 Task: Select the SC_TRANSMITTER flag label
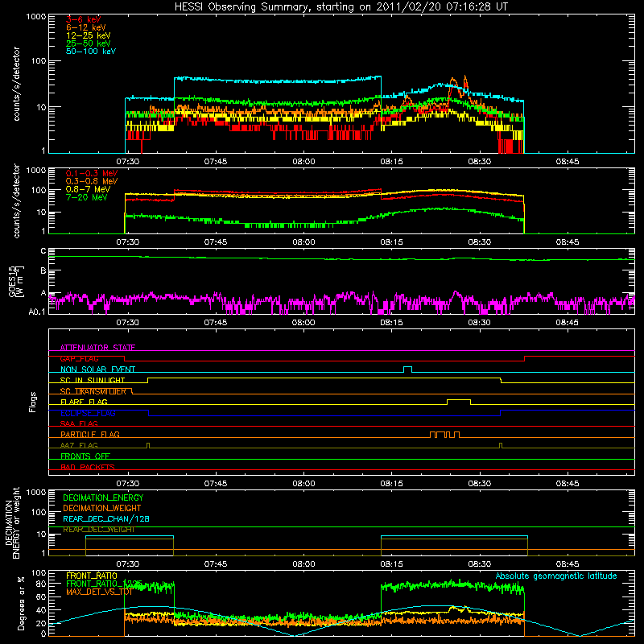[x=93, y=391]
